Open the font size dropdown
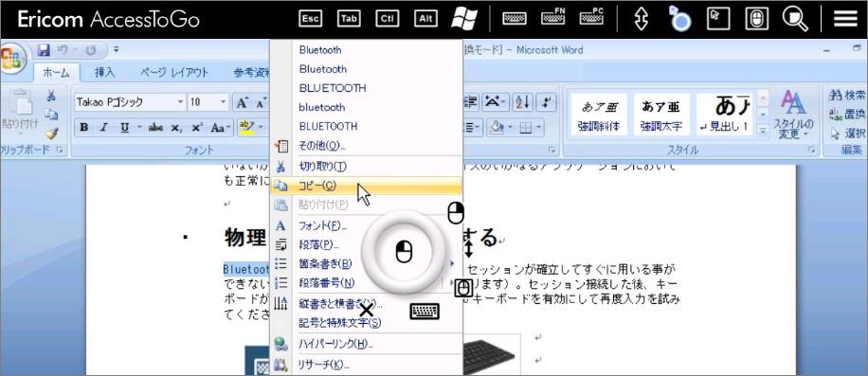The image size is (868, 376). 224,102
